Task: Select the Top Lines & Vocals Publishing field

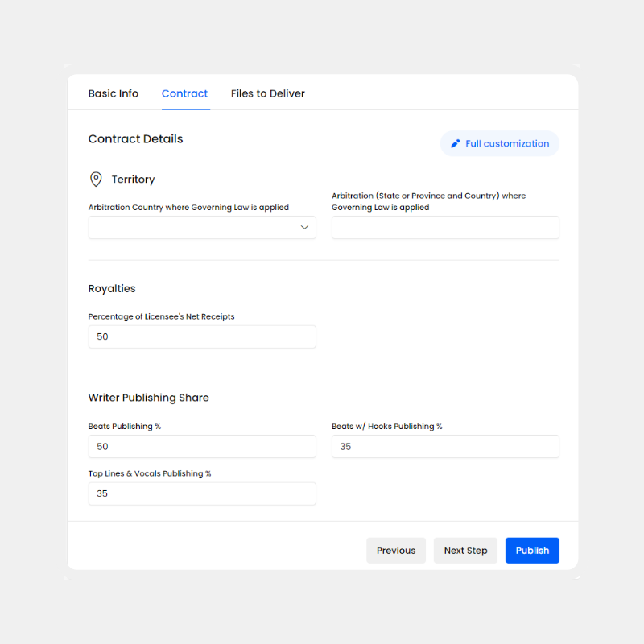Action: click(x=201, y=493)
